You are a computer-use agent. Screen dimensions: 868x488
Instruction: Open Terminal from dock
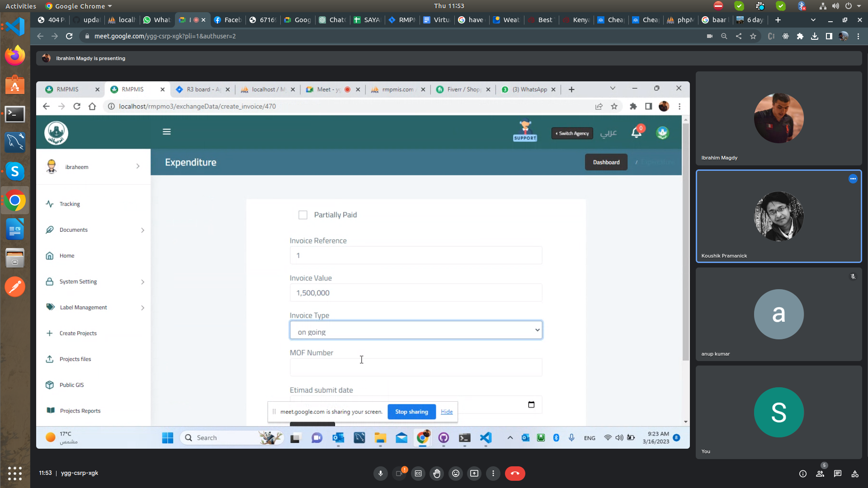pyautogui.click(x=15, y=114)
